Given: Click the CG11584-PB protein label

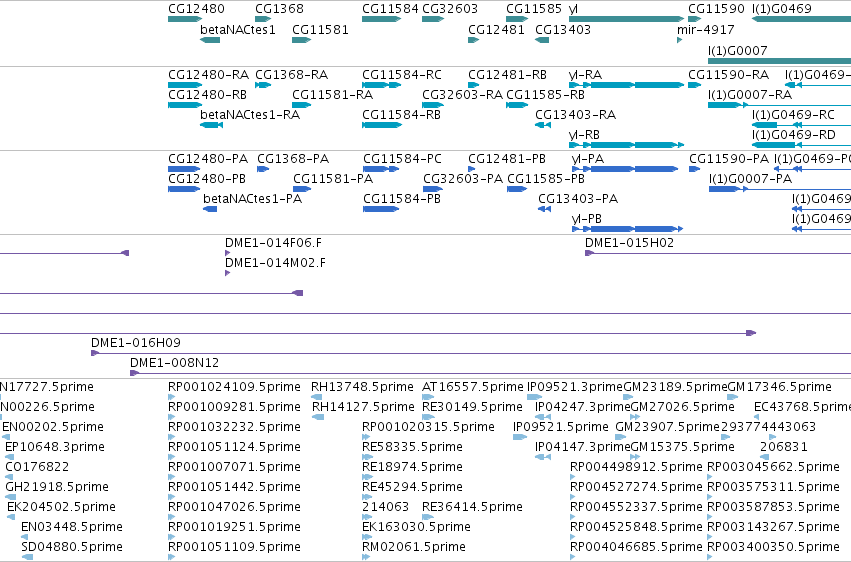Looking at the screenshot, I should [x=402, y=199].
